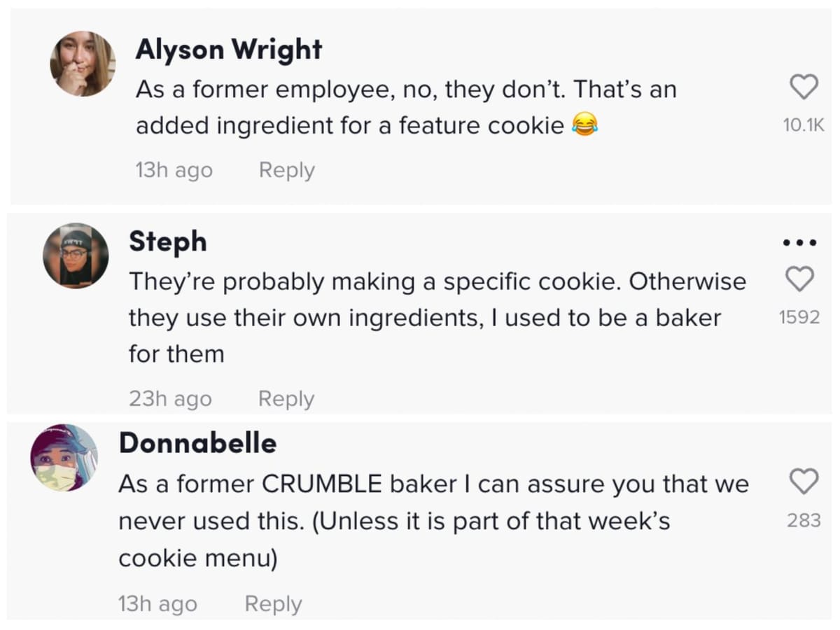The width and height of the screenshot is (840, 630).
Task: Tap Reply on Donnabelle's comment
Action: [x=272, y=603]
